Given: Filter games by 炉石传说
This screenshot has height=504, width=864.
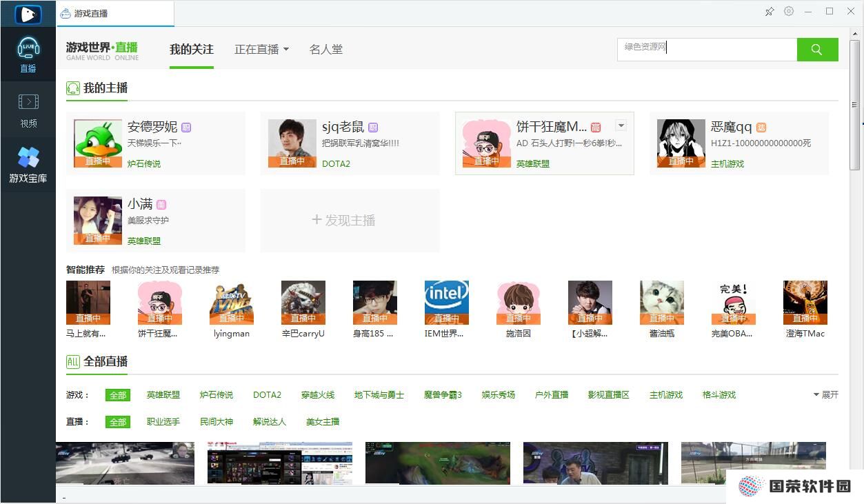Looking at the screenshot, I should click(x=217, y=395).
